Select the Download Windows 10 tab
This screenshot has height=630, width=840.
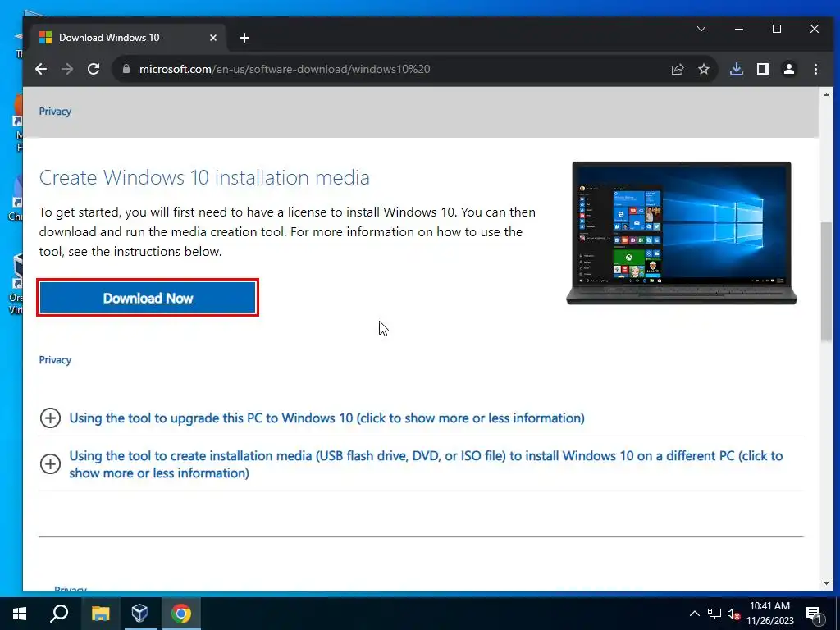tap(129, 38)
